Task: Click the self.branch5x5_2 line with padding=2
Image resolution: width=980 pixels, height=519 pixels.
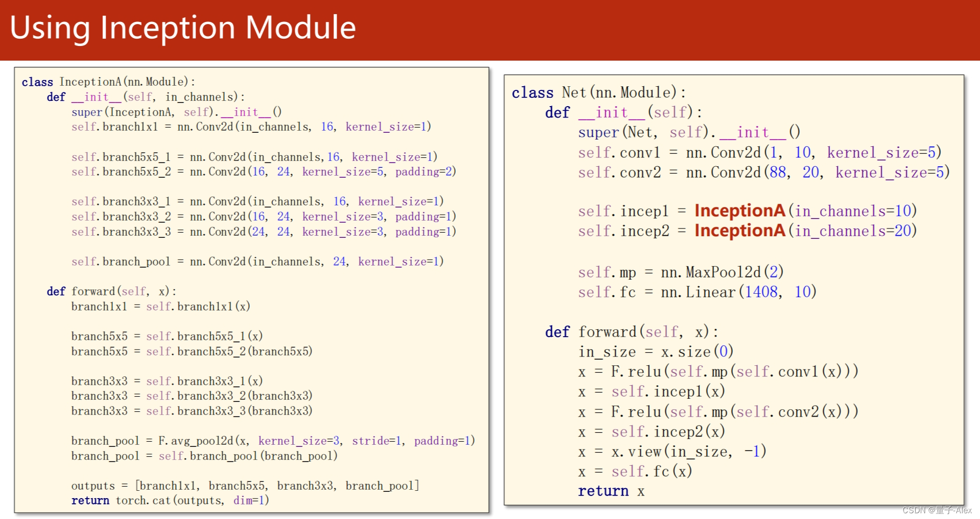Action: [264, 171]
